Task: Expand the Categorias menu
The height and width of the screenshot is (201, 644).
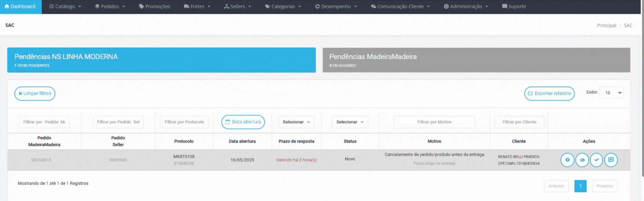Action: (283, 7)
